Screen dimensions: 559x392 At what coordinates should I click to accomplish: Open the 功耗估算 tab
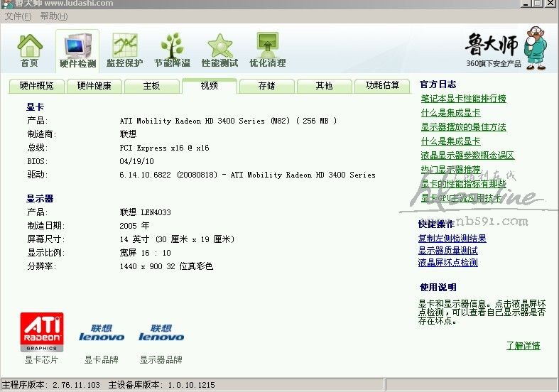click(x=382, y=86)
